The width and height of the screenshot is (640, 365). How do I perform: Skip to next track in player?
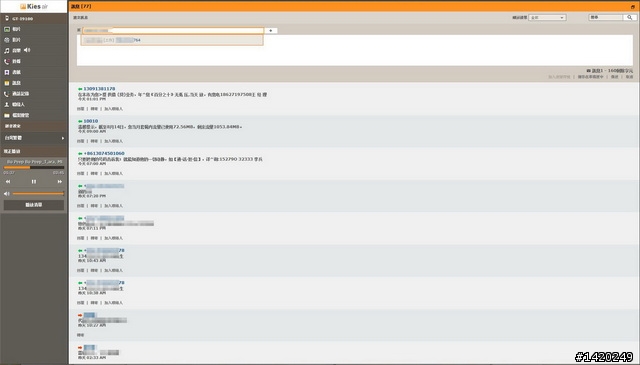point(60,182)
